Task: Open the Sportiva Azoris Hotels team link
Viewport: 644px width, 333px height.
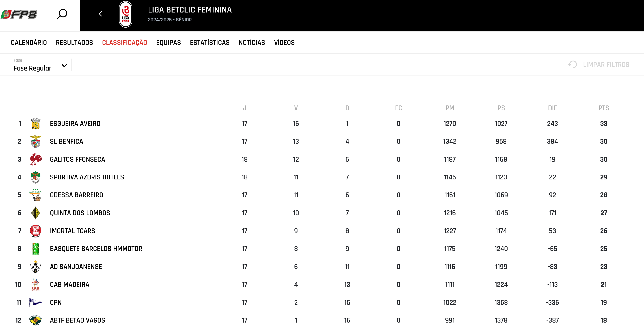Action: point(87,177)
